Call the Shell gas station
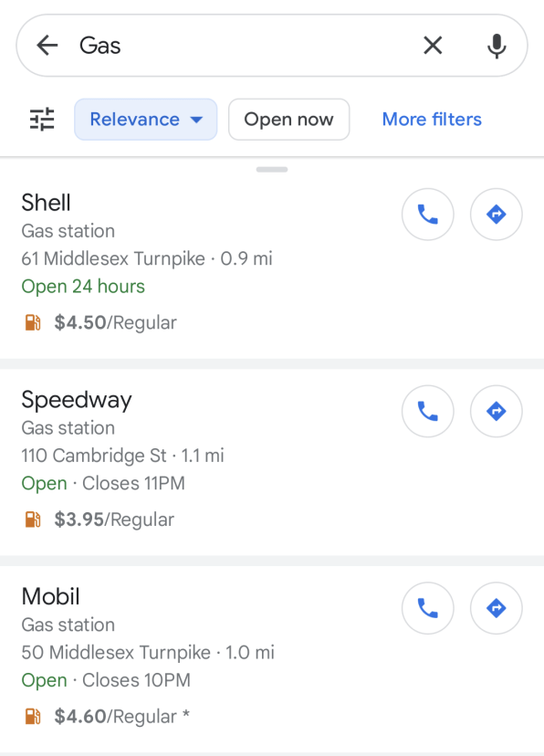This screenshot has width=544, height=756. tap(428, 214)
